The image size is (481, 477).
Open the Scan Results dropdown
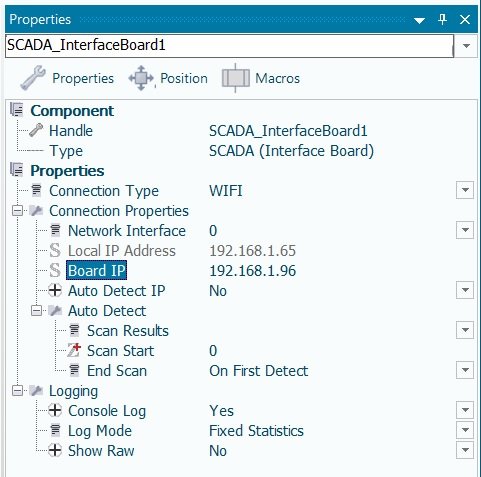point(465,330)
